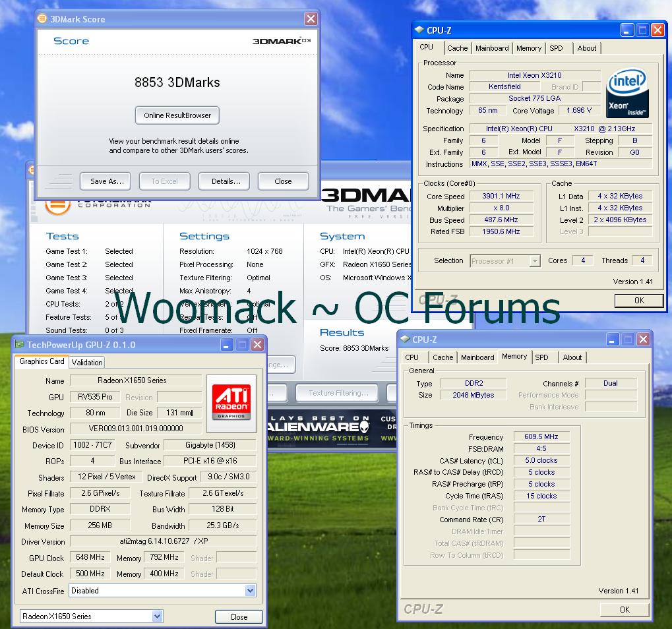Click the memory Size value 2048 MBytes

click(x=473, y=395)
